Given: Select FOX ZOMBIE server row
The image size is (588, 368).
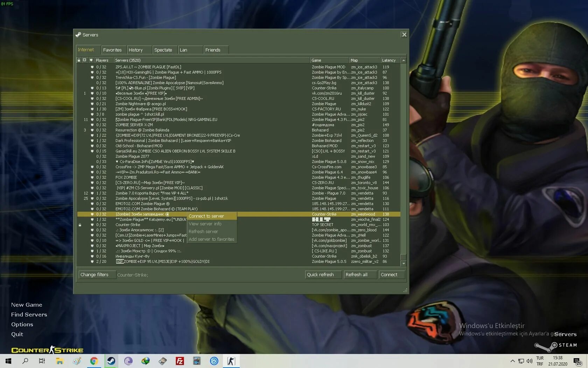Looking at the screenshot, I should [238, 177].
